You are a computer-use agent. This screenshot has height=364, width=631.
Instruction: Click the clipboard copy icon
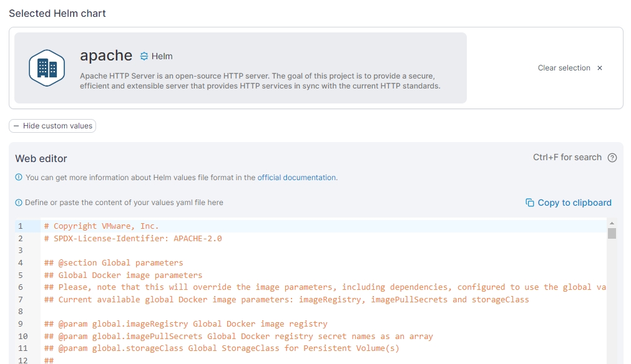click(530, 203)
